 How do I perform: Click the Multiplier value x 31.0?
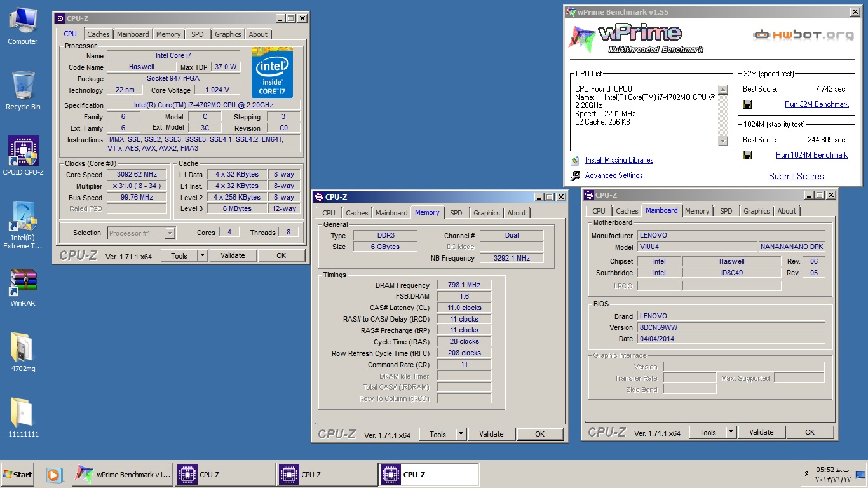pos(137,186)
